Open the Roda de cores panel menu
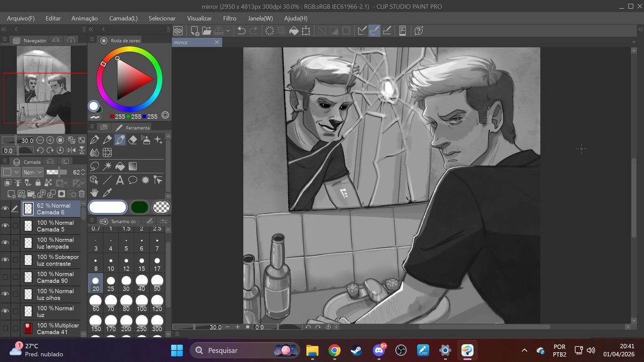The height and width of the screenshot is (362, 644). tap(91, 40)
